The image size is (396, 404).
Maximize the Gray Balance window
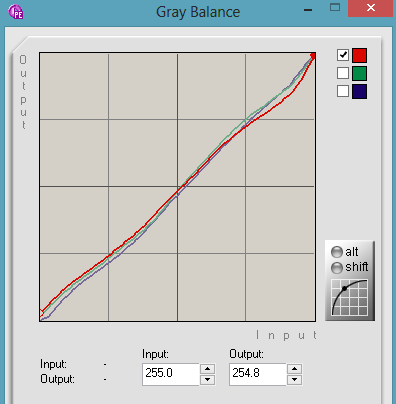335,7
